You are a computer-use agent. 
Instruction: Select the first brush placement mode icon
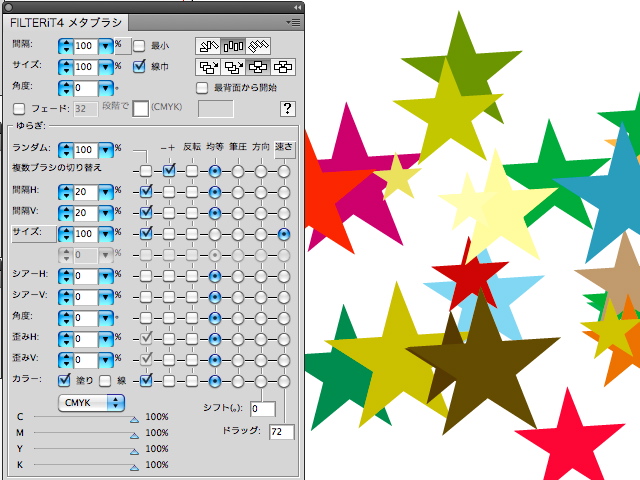coord(207,46)
